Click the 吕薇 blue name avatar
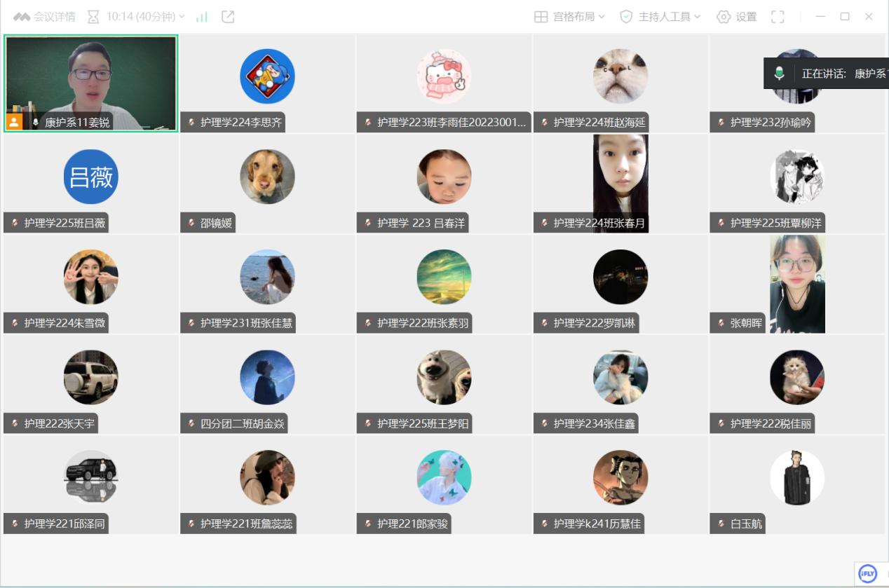 pos(91,177)
